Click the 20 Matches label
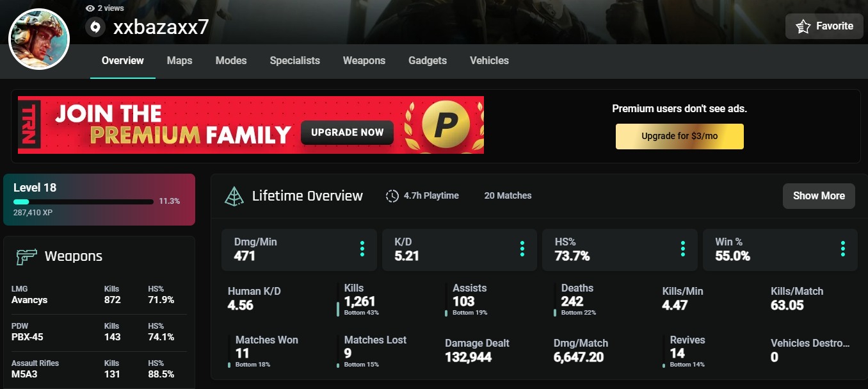The height and width of the screenshot is (389, 868). point(508,196)
